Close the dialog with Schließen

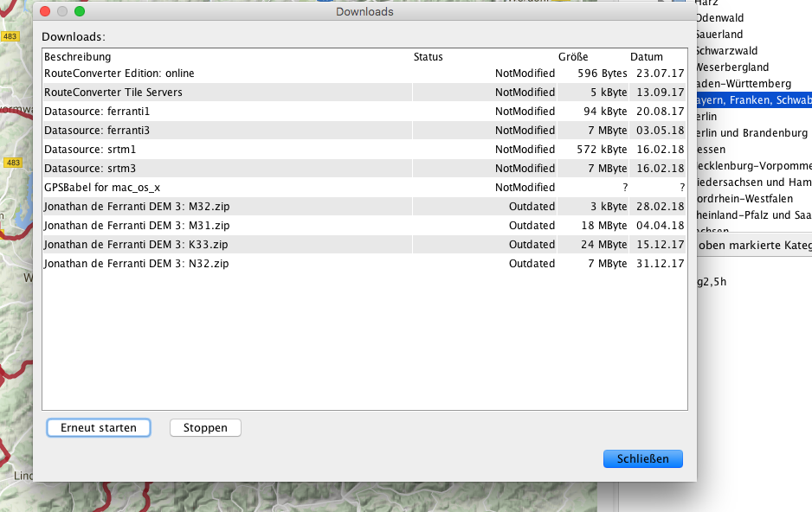[642, 458]
